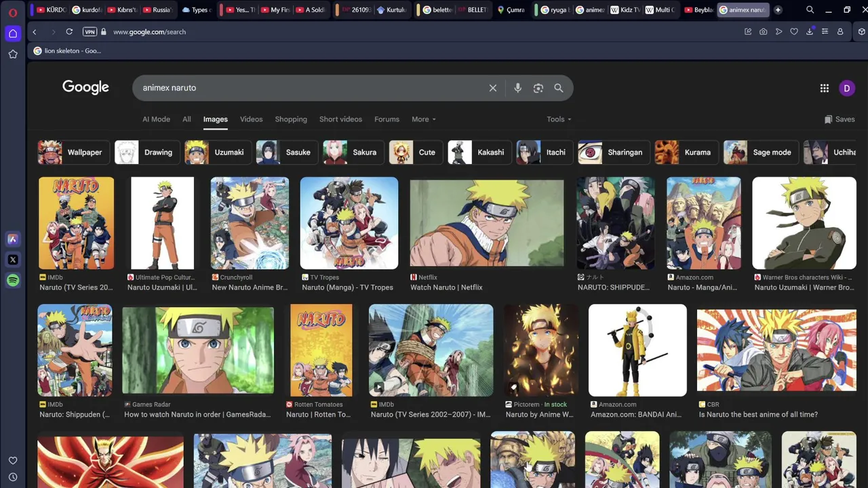
Task: Open a new tab with plus button
Action: [778, 10]
